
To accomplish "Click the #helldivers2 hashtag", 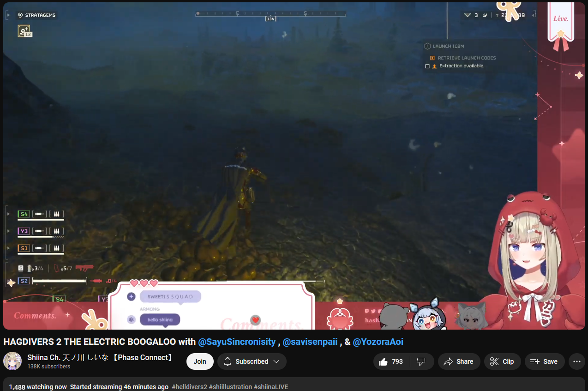I will (x=189, y=387).
